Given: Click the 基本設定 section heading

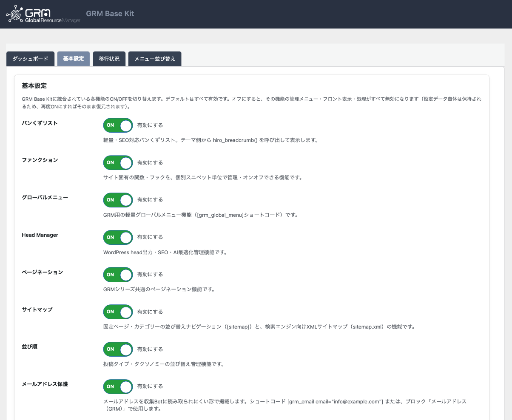Looking at the screenshot, I should 34,85.
